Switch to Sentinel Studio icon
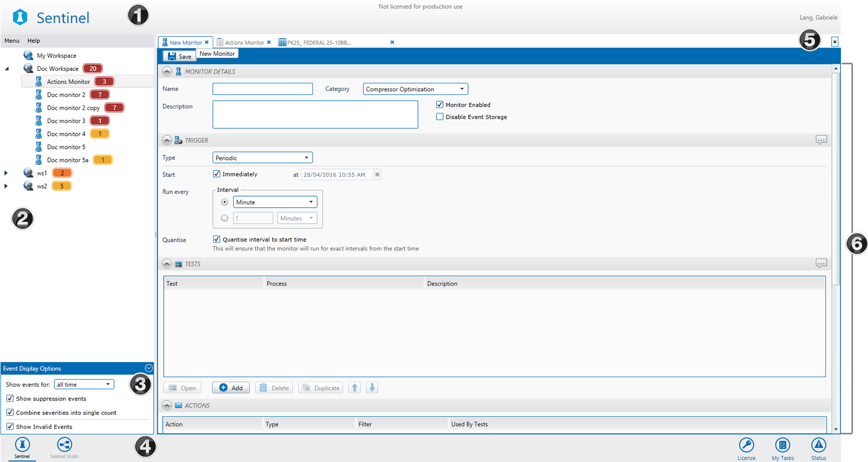The image size is (868, 462). click(x=64, y=445)
